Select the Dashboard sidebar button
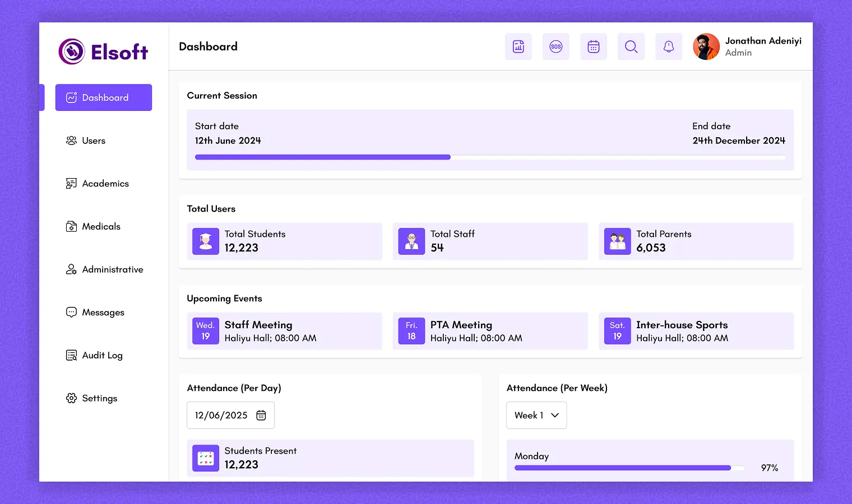 104,97
